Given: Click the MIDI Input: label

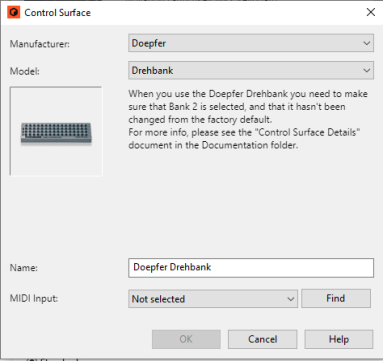Looking at the screenshot, I should (34, 298).
